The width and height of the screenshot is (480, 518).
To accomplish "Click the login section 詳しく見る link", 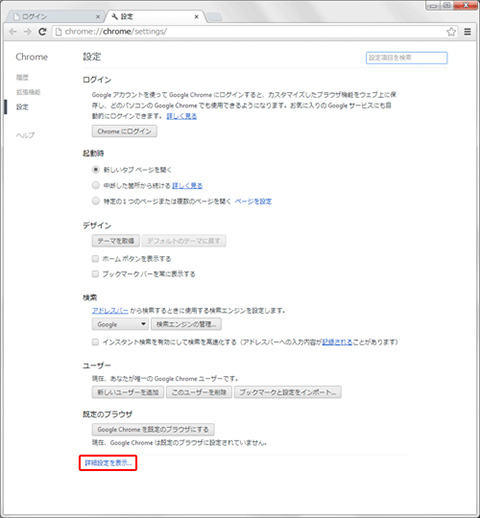I will (x=182, y=116).
